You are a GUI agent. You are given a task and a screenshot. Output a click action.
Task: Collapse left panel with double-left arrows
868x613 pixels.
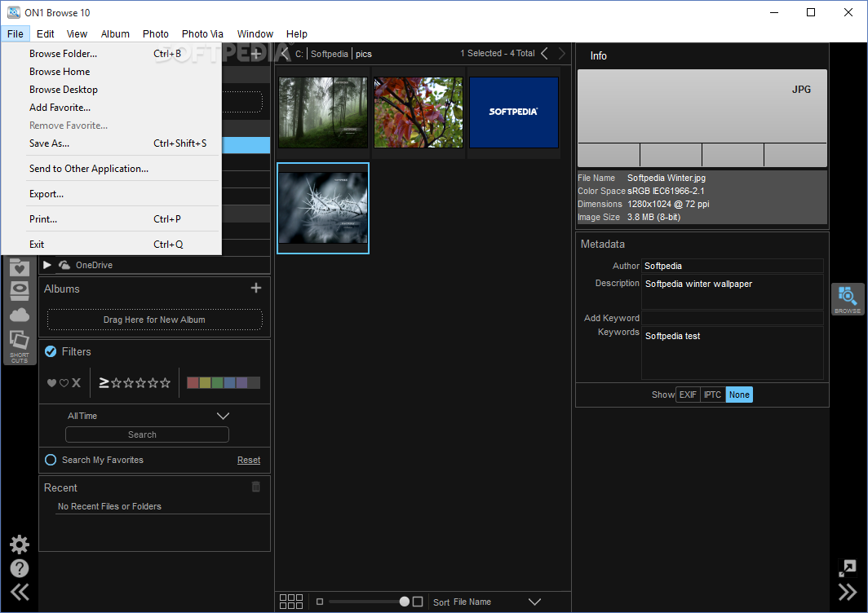click(x=20, y=593)
